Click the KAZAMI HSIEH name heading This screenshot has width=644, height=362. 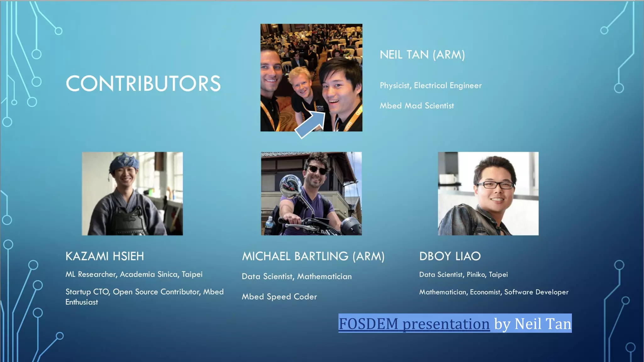click(x=105, y=256)
